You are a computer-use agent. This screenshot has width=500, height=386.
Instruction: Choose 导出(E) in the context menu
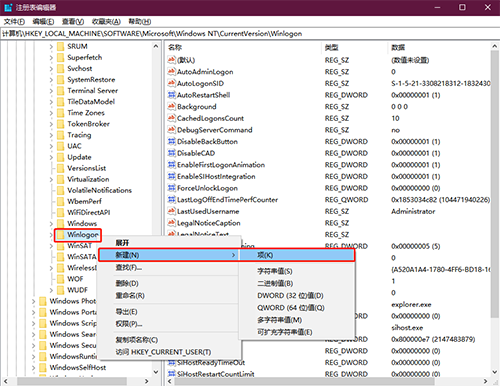169,312
